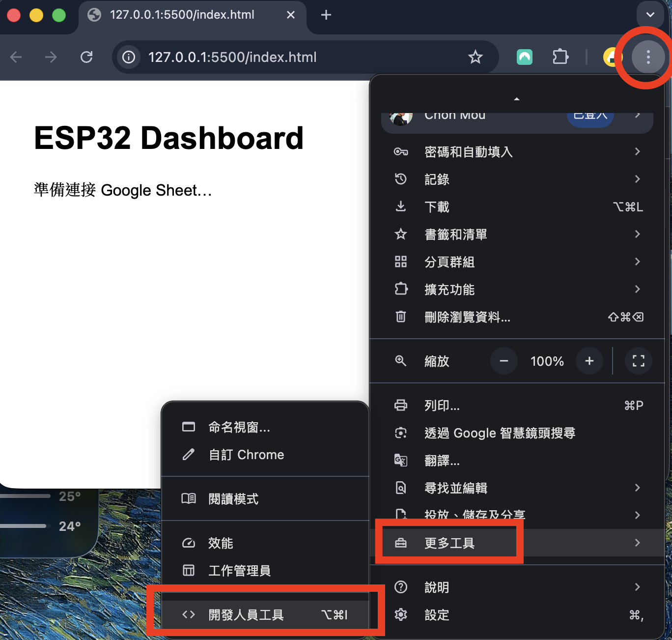The width and height of the screenshot is (672, 640).
Task: Open the new tab plus button
Action: point(326,15)
